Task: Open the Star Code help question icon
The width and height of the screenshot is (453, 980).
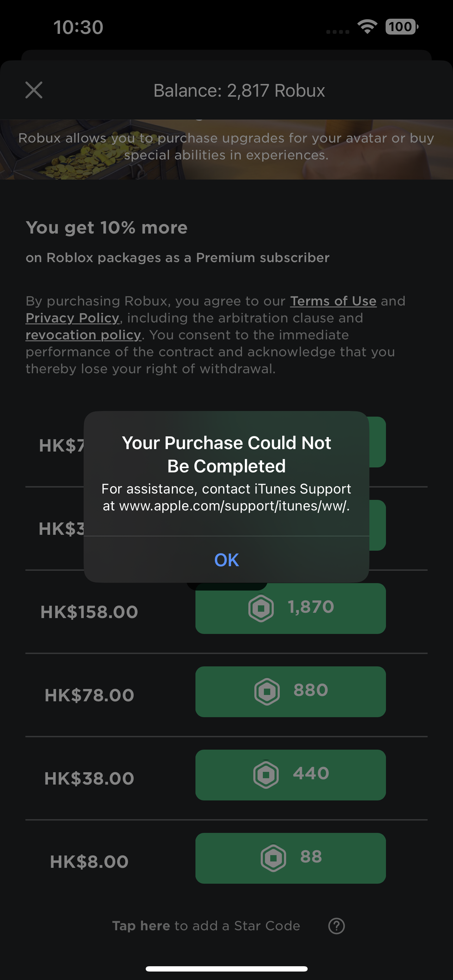Action: pyautogui.click(x=336, y=926)
